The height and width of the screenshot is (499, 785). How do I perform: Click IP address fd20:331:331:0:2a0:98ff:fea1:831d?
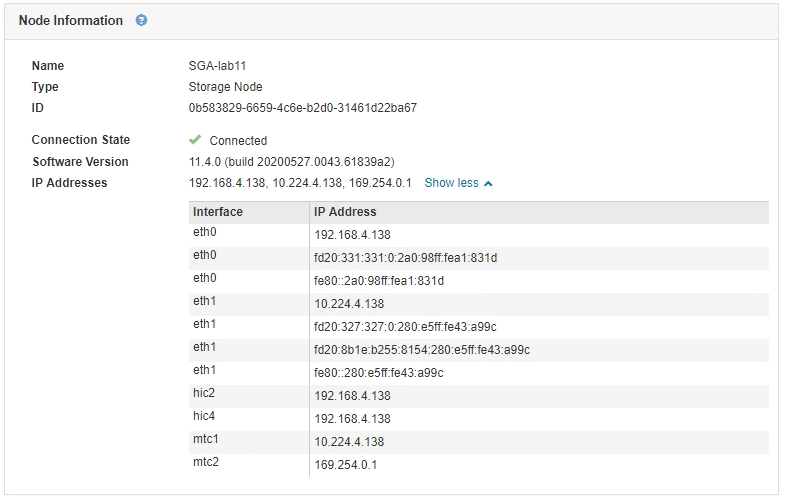pyautogui.click(x=405, y=258)
